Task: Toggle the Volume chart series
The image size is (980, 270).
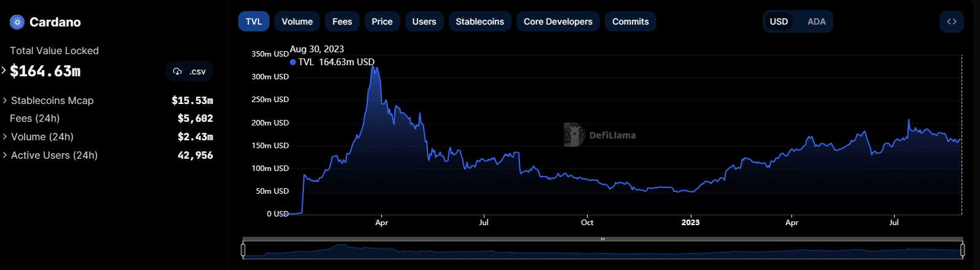Action: click(x=297, y=22)
